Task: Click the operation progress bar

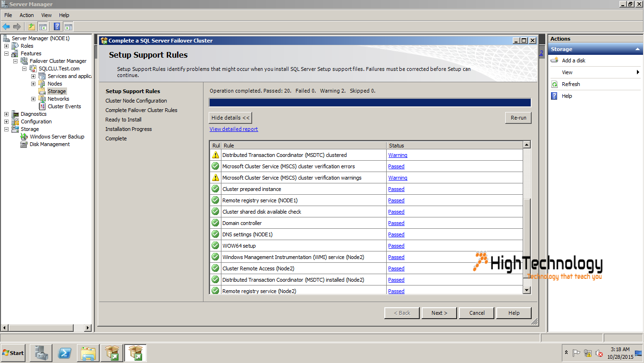Action: 370,103
